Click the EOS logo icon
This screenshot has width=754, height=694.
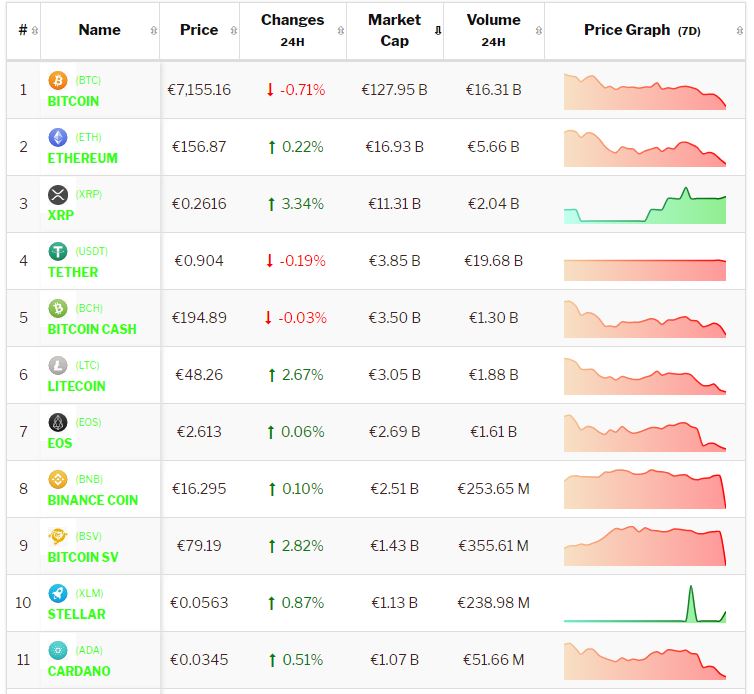click(58, 422)
